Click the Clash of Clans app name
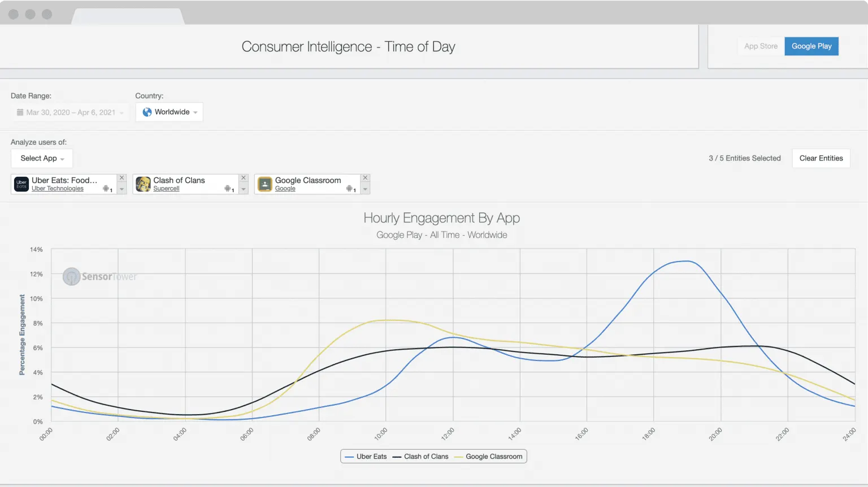 pos(179,180)
